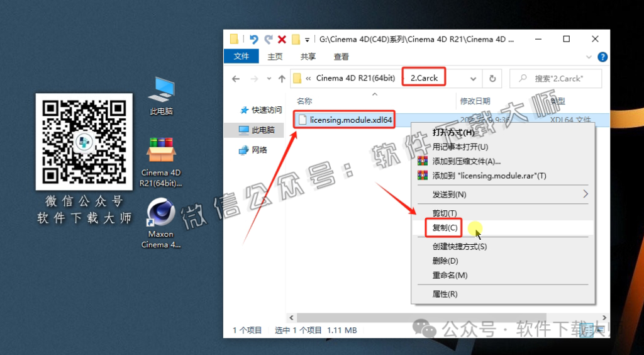The image size is (644, 355).
Task: Open the 文件 ribbon tab
Action: tap(241, 57)
